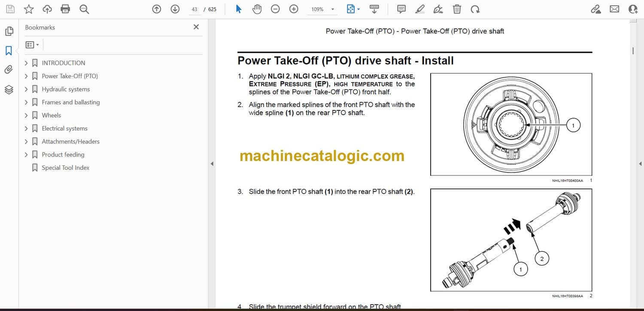Choose the arrow Selection tool
Screen dimensions: 644x311
point(239,9)
